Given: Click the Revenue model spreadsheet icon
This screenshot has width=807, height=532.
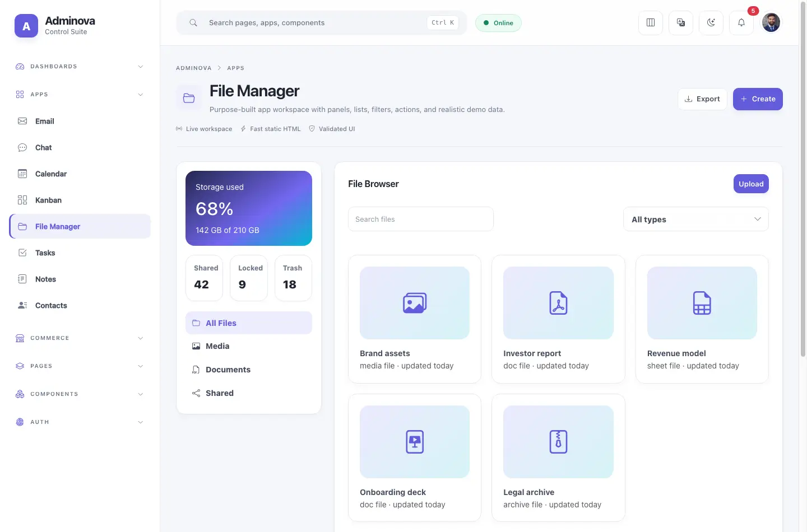Looking at the screenshot, I should [702, 303].
